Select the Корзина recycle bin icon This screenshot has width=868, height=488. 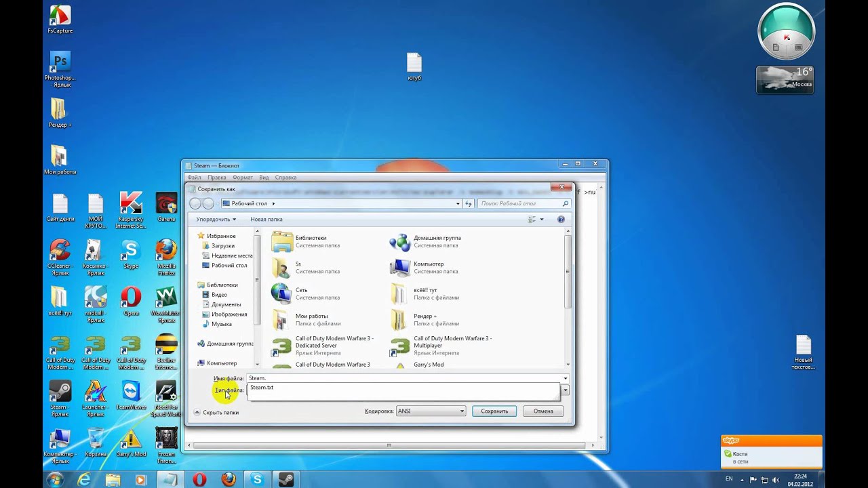[96, 442]
